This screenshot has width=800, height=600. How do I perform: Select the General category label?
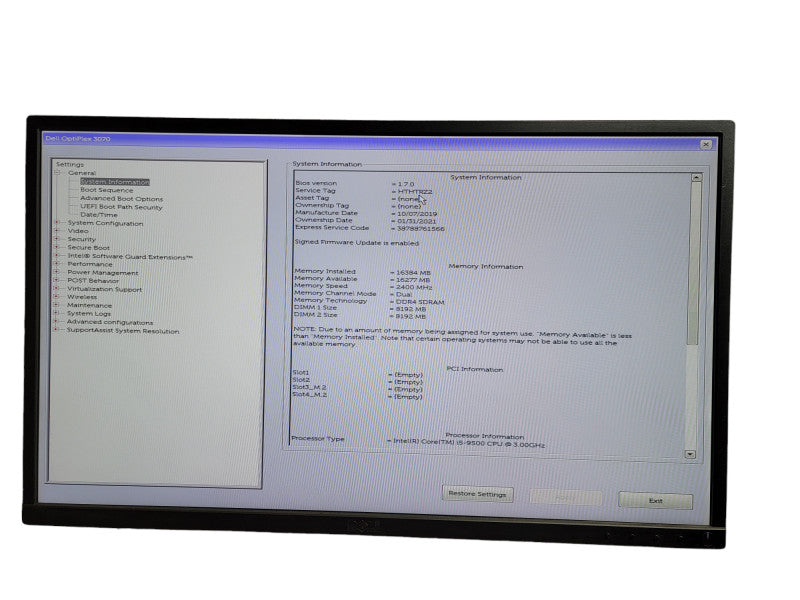tap(82, 173)
